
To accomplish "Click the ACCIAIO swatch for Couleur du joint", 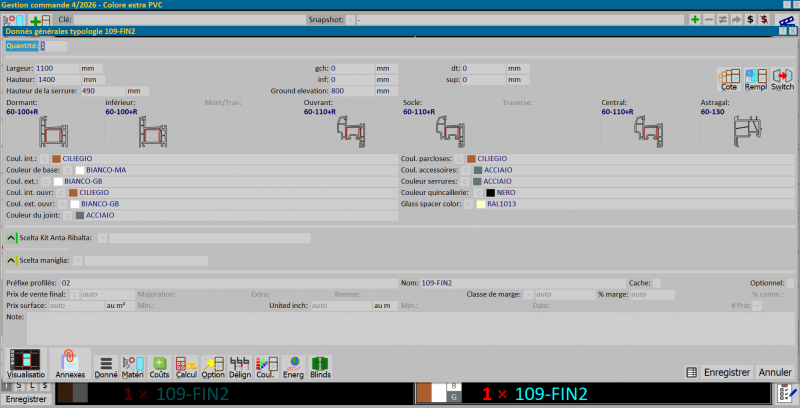I will tap(80, 215).
